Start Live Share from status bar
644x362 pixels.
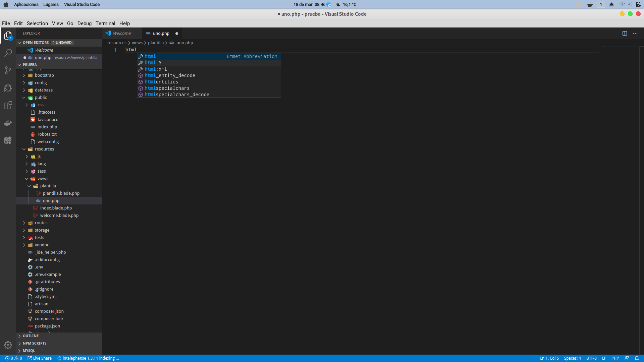pyautogui.click(x=40, y=358)
